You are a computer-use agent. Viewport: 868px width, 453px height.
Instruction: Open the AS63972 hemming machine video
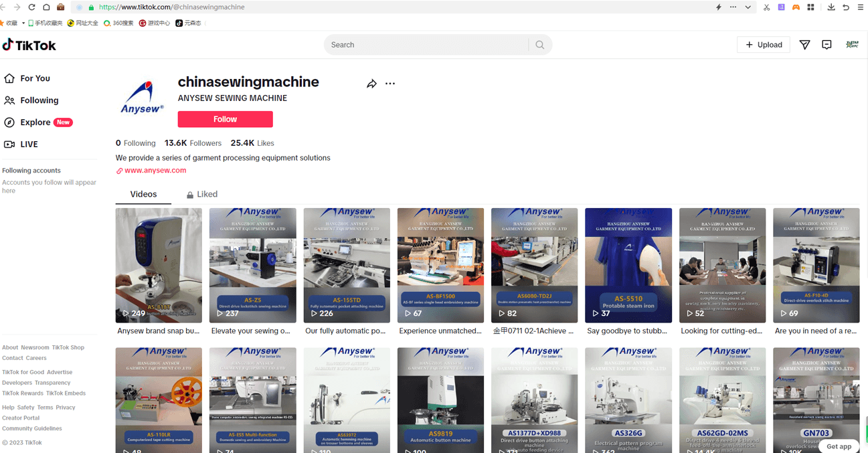click(x=347, y=400)
